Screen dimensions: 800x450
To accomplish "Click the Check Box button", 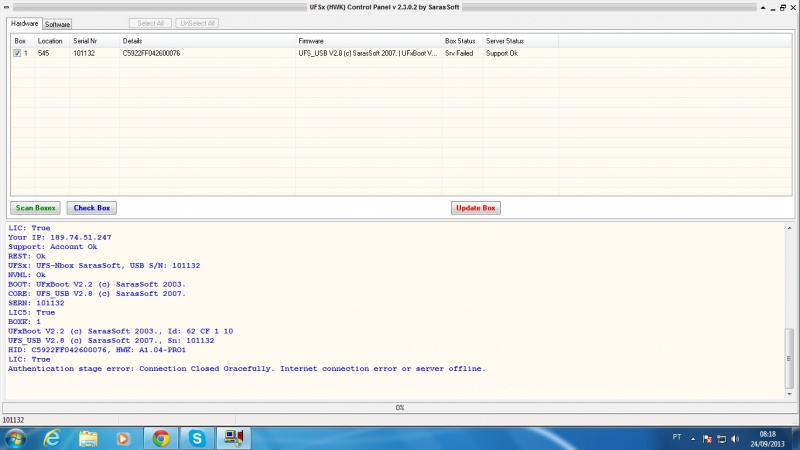I will [91, 208].
